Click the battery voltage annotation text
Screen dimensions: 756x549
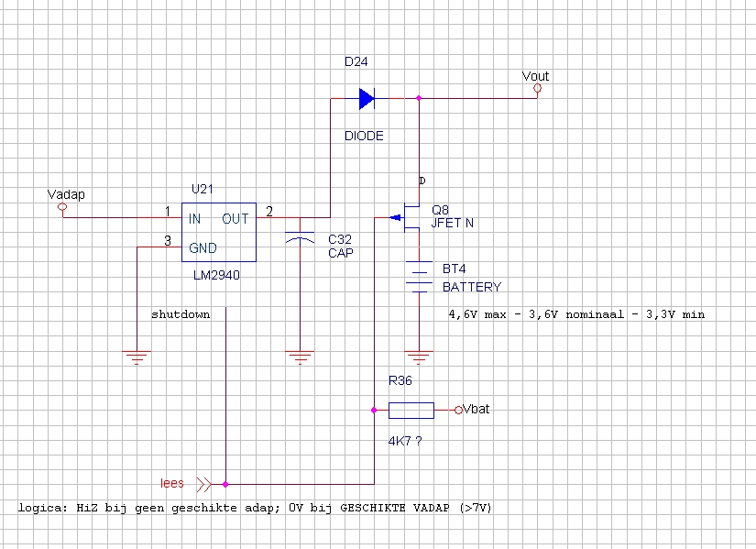(575, 313)
